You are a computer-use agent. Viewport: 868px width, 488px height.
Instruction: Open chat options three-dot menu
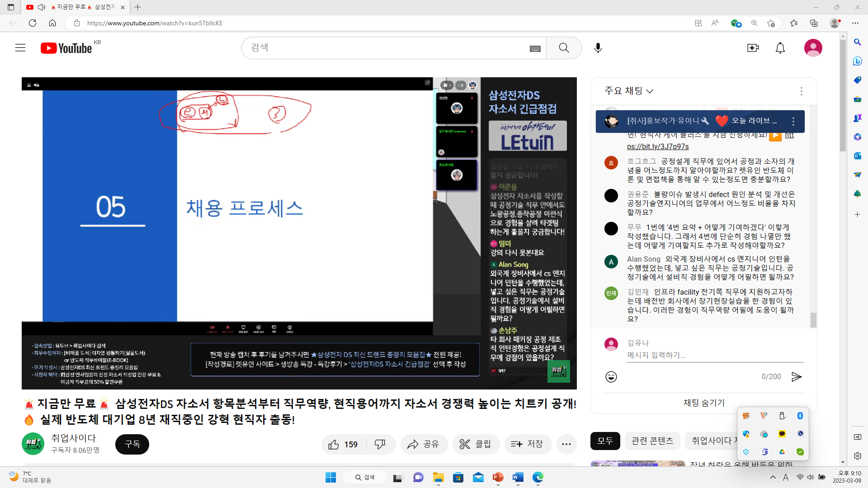tap(801, 91)
